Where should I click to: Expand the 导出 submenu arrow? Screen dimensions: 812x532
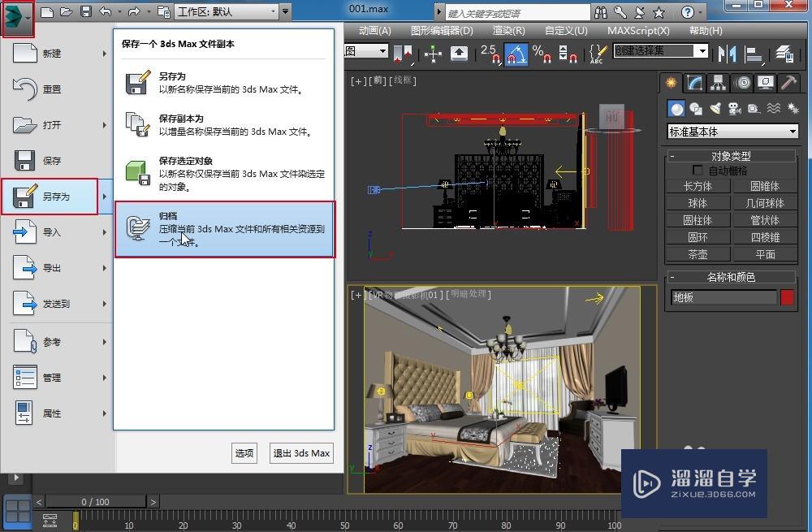tap(105, 268)
